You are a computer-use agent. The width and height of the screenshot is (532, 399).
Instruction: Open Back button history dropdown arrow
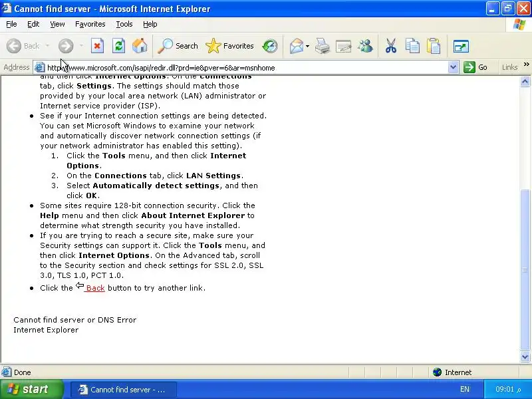[x=47, y=46]
